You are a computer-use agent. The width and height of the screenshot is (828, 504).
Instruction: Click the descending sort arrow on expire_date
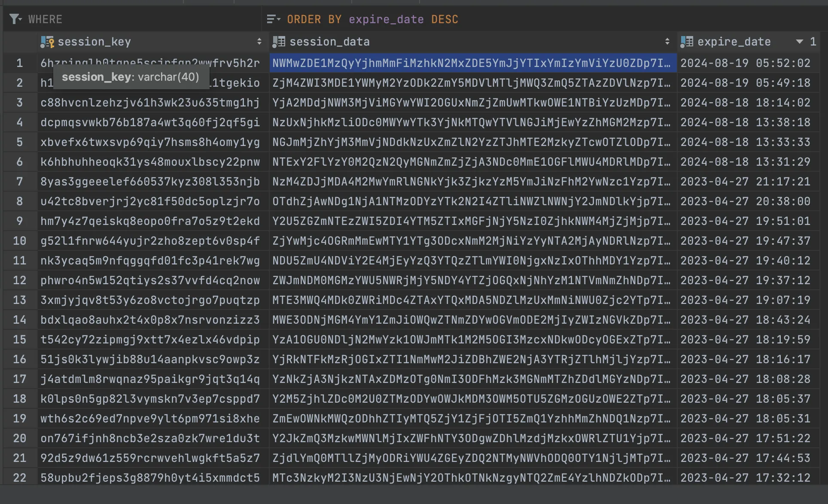point(799,42)
